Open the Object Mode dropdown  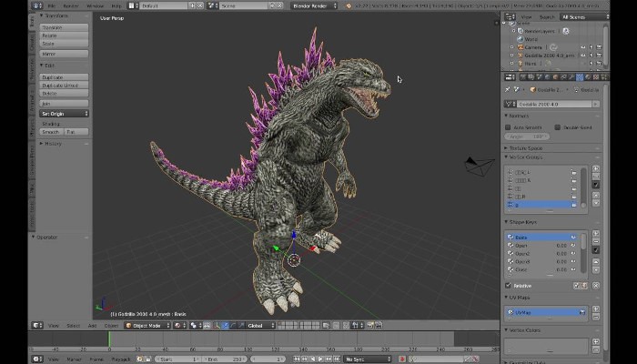(x=147, y=326)
